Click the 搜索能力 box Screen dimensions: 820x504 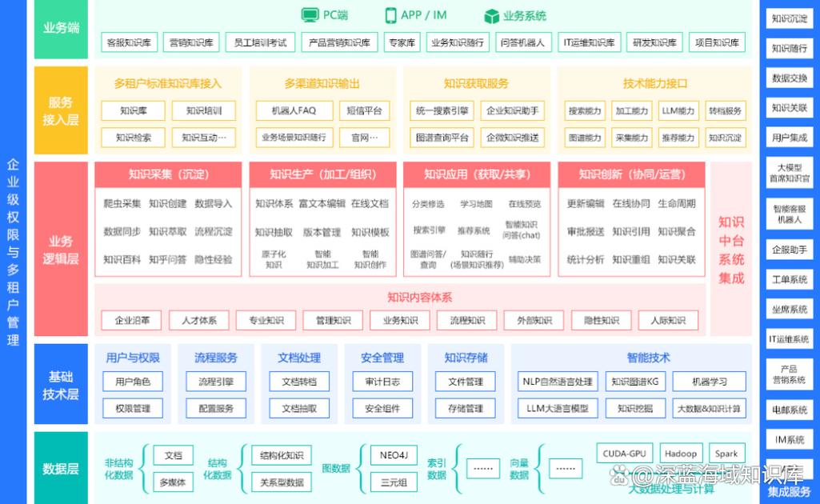[585, 111]
